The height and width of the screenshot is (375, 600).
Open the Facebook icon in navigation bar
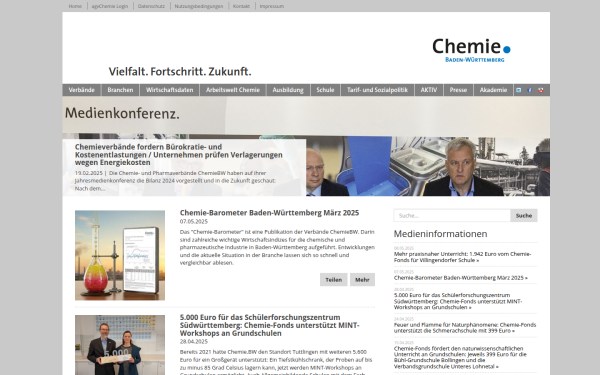[x=530, y=90]
